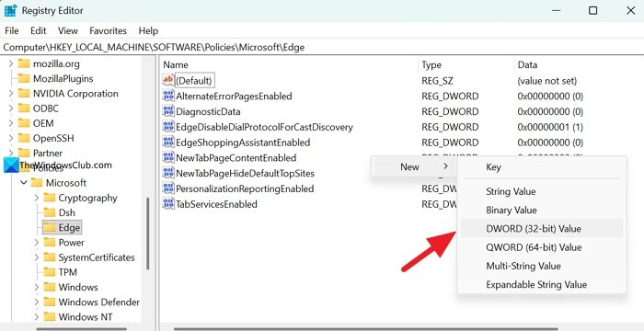Click the Dsh folder icon
Screen dimensions: 644x331
click(x=50, y=212)
